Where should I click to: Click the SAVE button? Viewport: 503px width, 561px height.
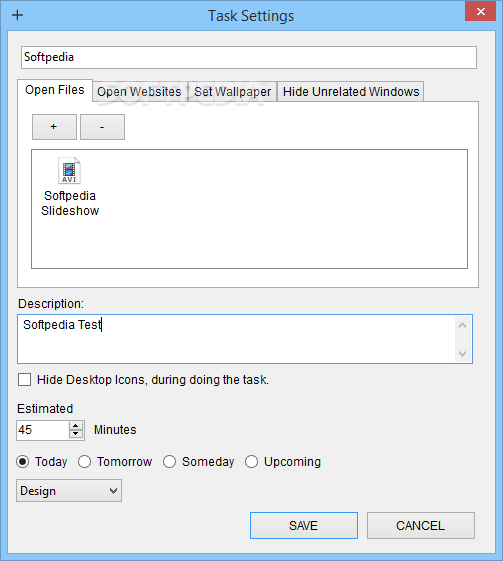click(304, 526)
